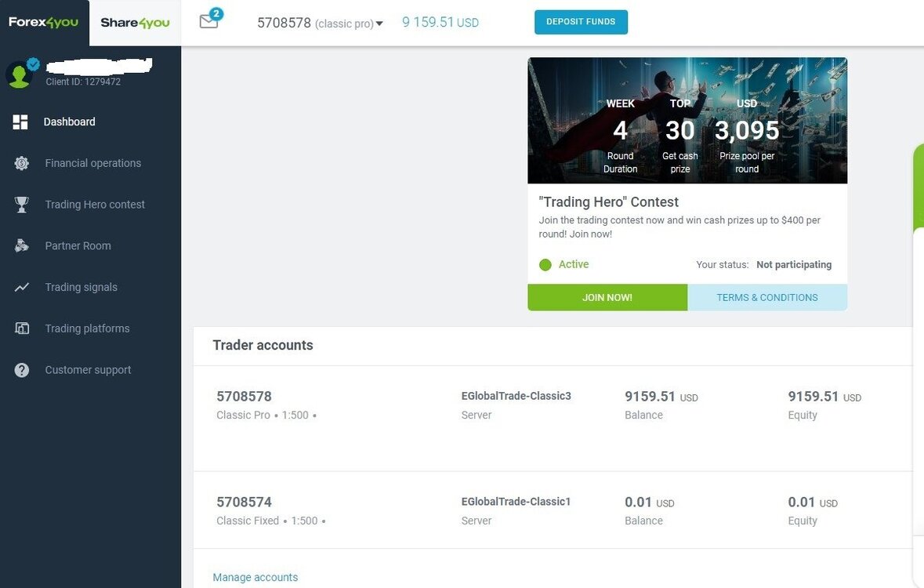Screen dimensions: 924x588
Task: Click the green user avatar icon
Action: 19,76
